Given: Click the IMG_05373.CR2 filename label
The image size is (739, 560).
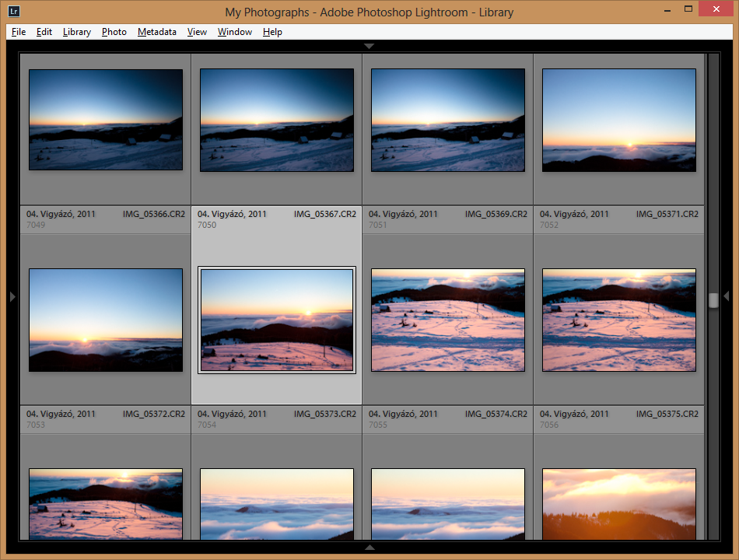Looking at the screenshot, I should [324, 414].
